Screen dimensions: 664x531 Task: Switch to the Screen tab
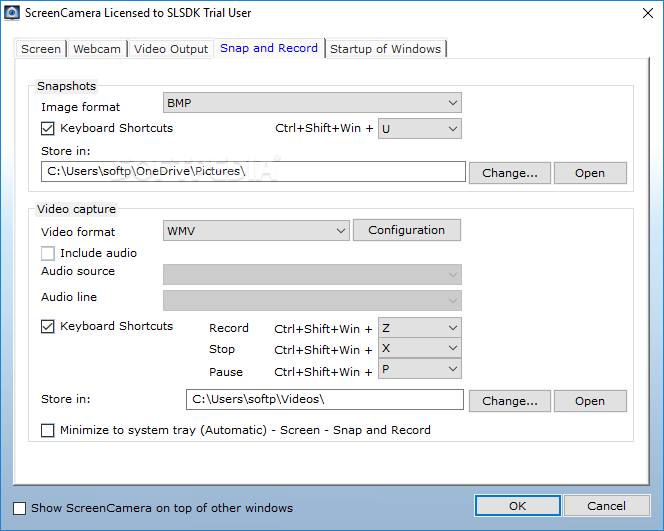pos(41,49)
